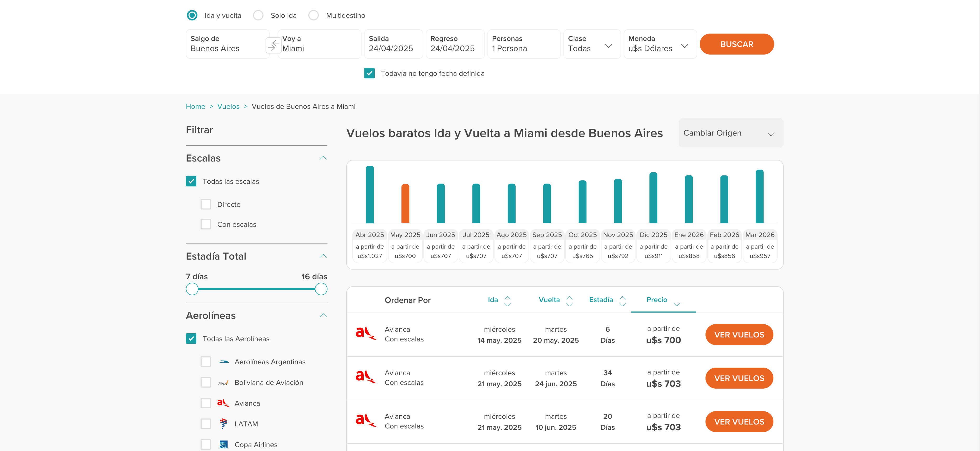Screen dimensions: 980x451
Task: Select the May 2025 price bar
Action: coord(405,204)
